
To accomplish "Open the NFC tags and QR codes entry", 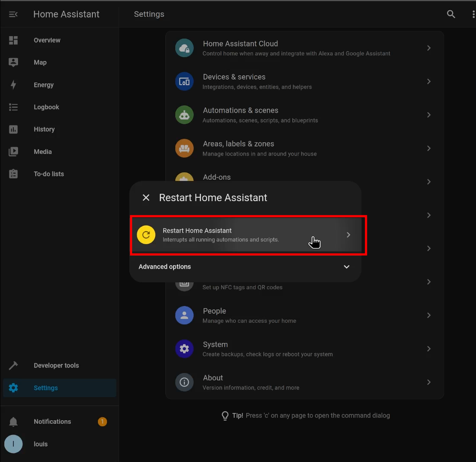I will click(x=305, y=287).
